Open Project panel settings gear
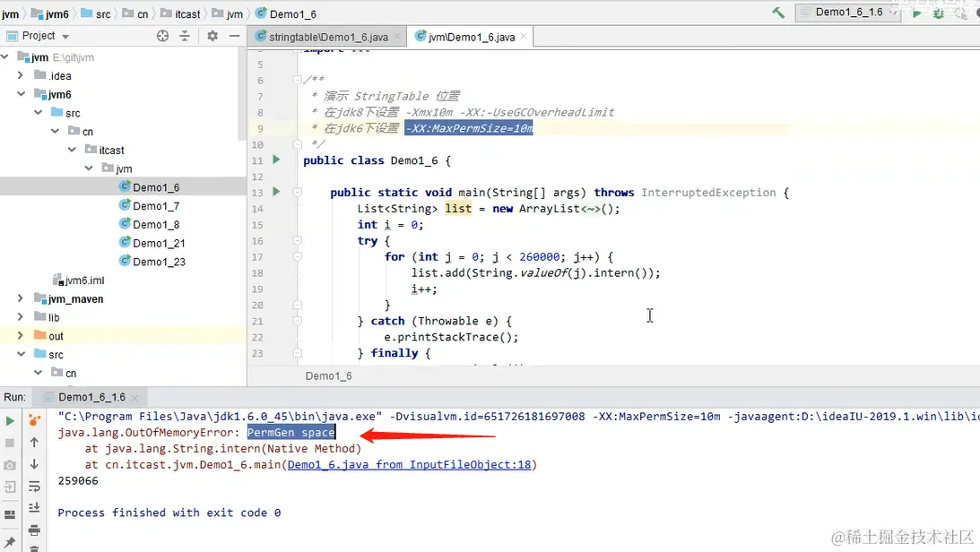The height and width of the screenshot is (552, 980). pyautogui.click(x=212, y=36)
